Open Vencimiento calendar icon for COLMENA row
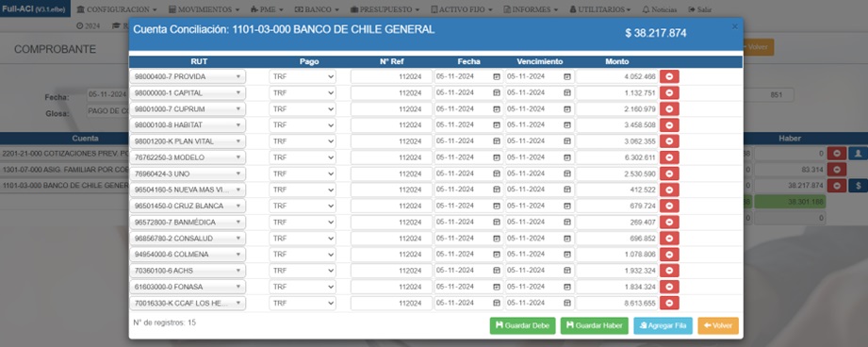Image resolution: width=868 pixels, height=347 pixels. pos(567,255)
